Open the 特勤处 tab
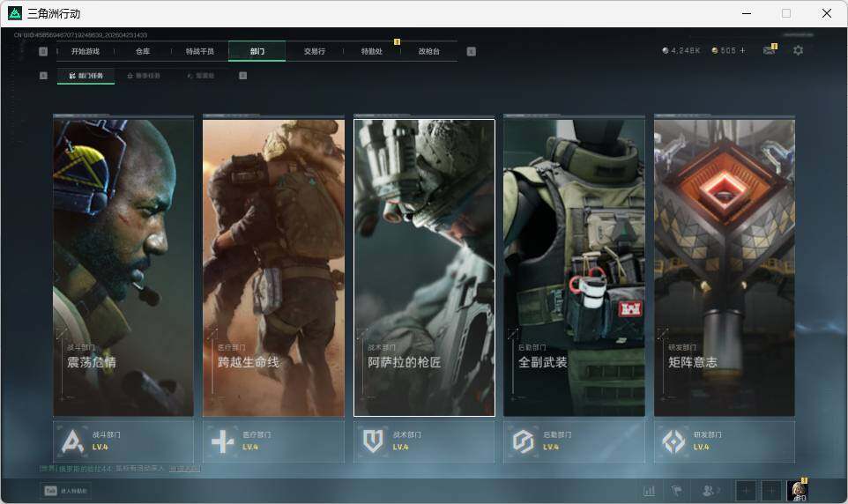This screenshot has height=504, width=848. click(371, 51)
